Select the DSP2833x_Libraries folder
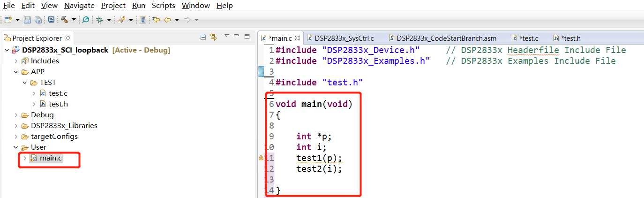Image resolution: width=644 pixels, height=198 pixels. [64, 126]
